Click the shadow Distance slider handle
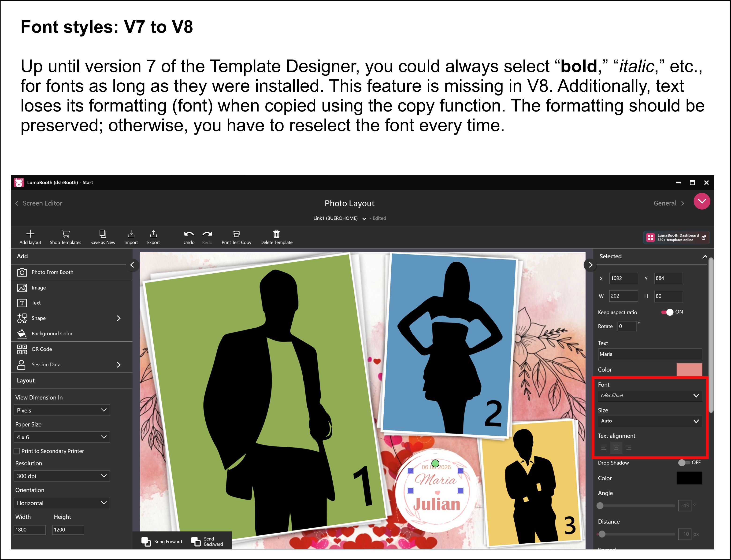Image resolution: width=731 pixels, height=560 pixels. tap(602, 534)
